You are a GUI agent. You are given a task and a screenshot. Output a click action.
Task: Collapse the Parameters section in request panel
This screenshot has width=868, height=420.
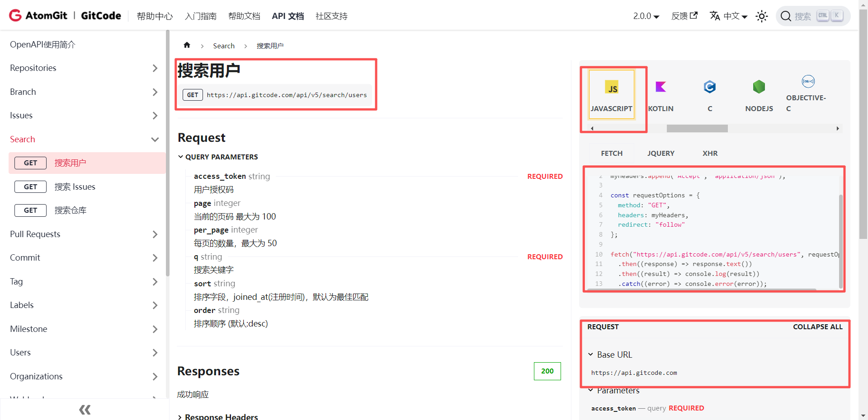(x=613, y=390)
